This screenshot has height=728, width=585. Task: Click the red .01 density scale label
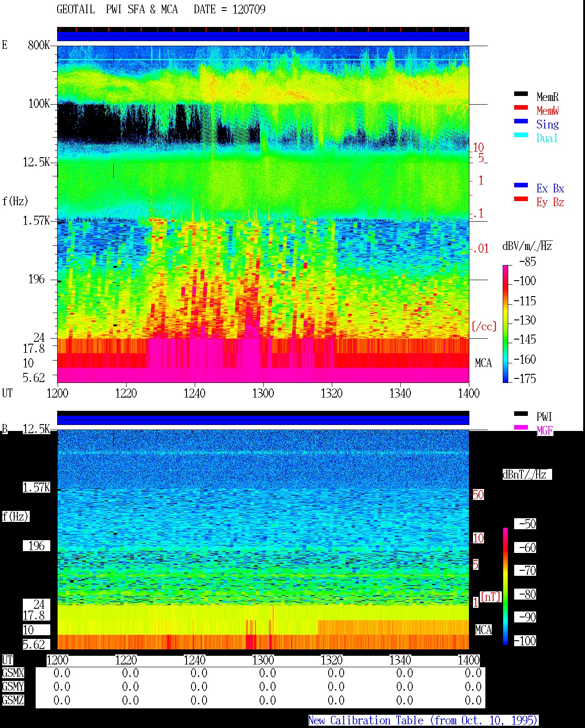(x=480, y=249)
